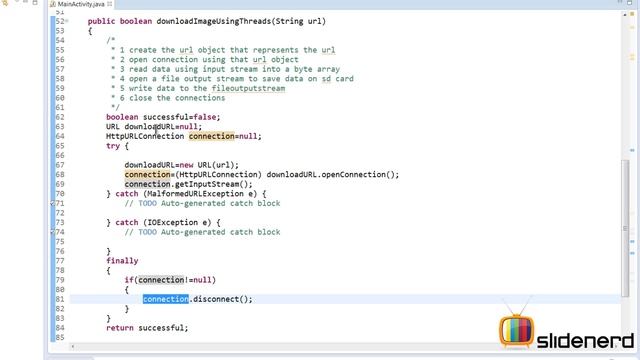Viewport: 640px width, 360px height.
Task: Select the MainActivity.java editor tab
Action: [81, 4]
